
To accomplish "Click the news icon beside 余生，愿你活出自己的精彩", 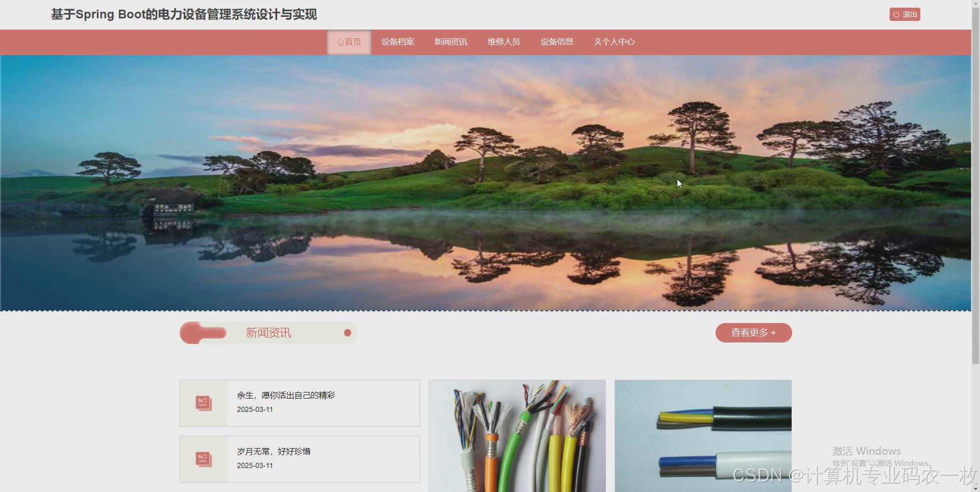I will pyautogui.click(x=203, y=403).
